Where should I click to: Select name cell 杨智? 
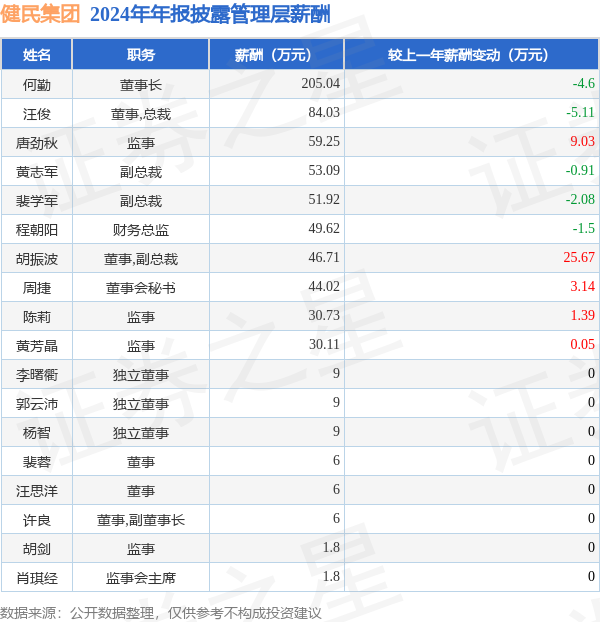pyautogui.click(x=36, y=433)
